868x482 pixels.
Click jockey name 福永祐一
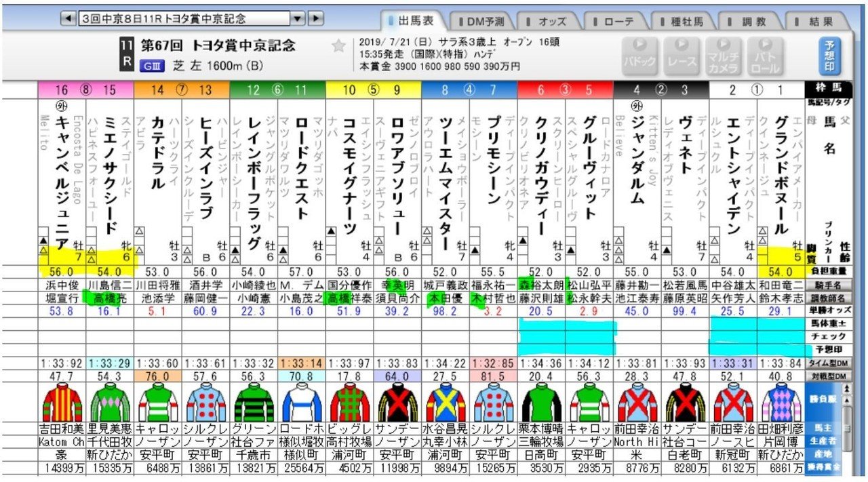[493, 286]
